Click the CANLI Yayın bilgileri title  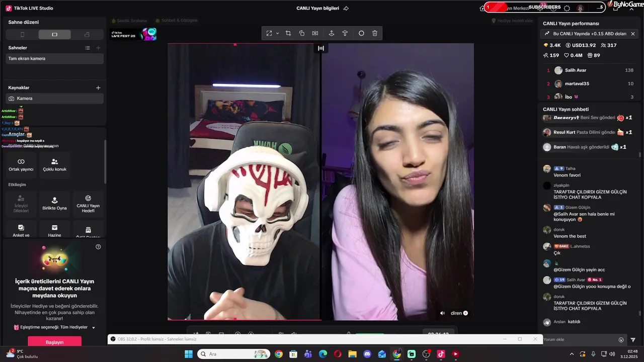coord(317,8)
